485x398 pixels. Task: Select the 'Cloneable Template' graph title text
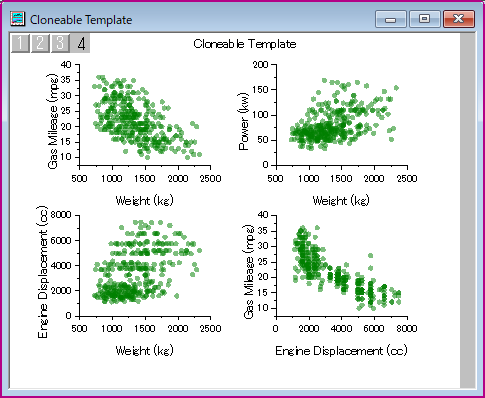245,44
